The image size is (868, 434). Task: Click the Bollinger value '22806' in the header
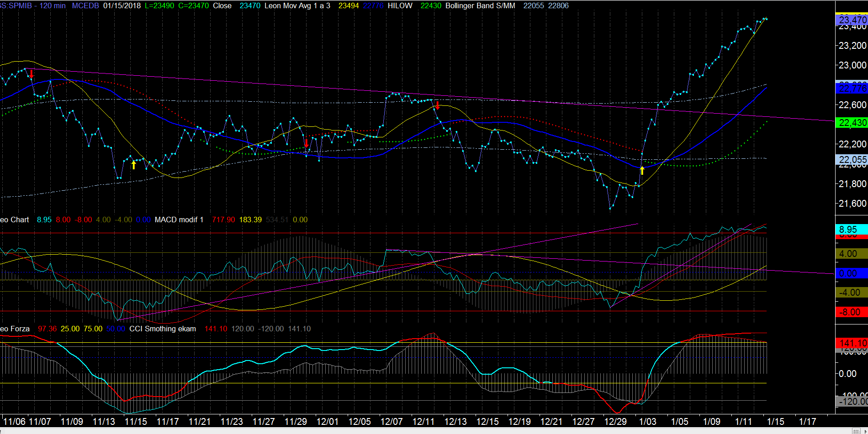click(x=558, y=6)
